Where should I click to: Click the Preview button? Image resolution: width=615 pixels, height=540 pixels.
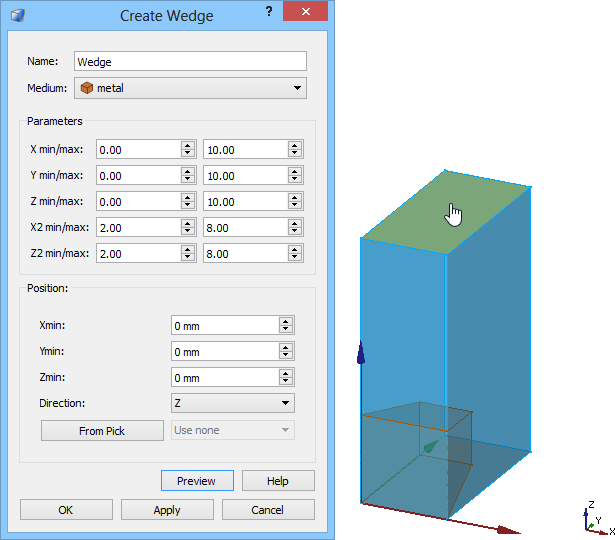(x=197, y=480)
